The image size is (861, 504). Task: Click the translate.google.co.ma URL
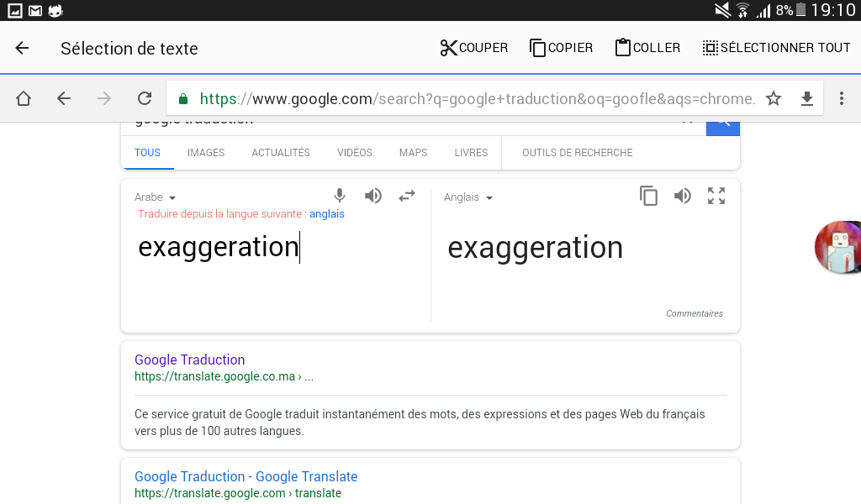[224, 377]
